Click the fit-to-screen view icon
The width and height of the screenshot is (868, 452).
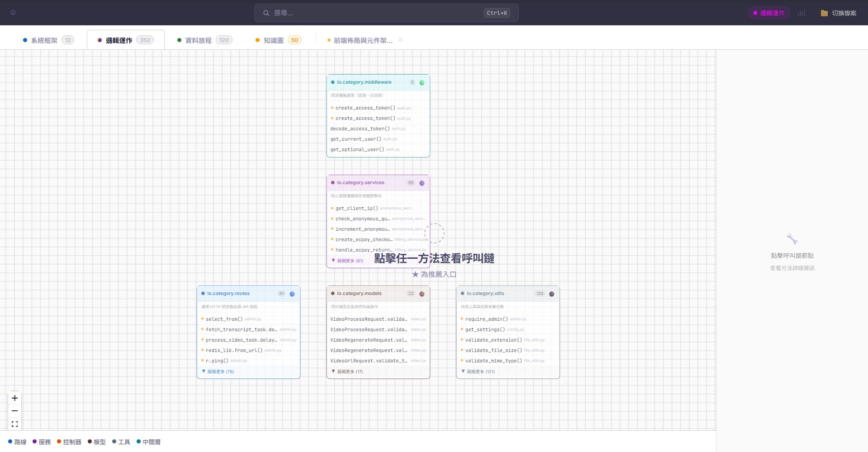[x=14, y=423]
